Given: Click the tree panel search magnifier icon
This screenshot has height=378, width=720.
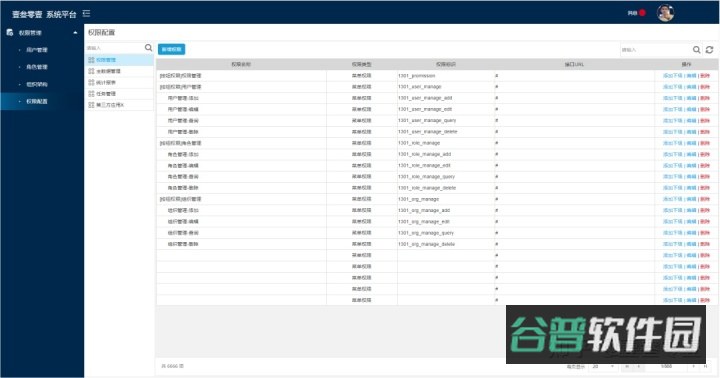Looking at the screenshot, I should coord(148,48).
